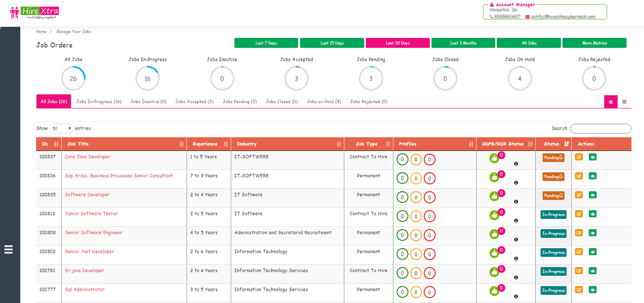
Task: Click GDPR thumbs-up icon for job 100813
Action: [x=494, y=215]
